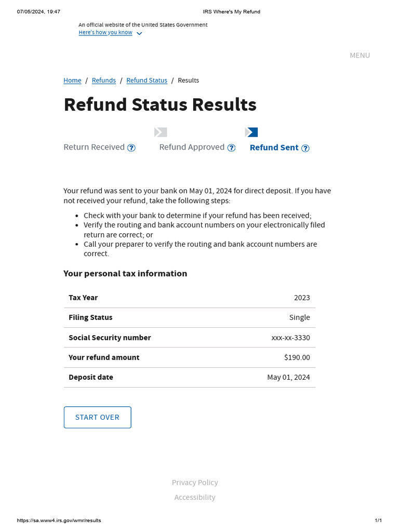Image resolution: width=399 pixels, height=532 pixels.
Task: Click help icon beside Return Received
Action: tap(131, 148)
